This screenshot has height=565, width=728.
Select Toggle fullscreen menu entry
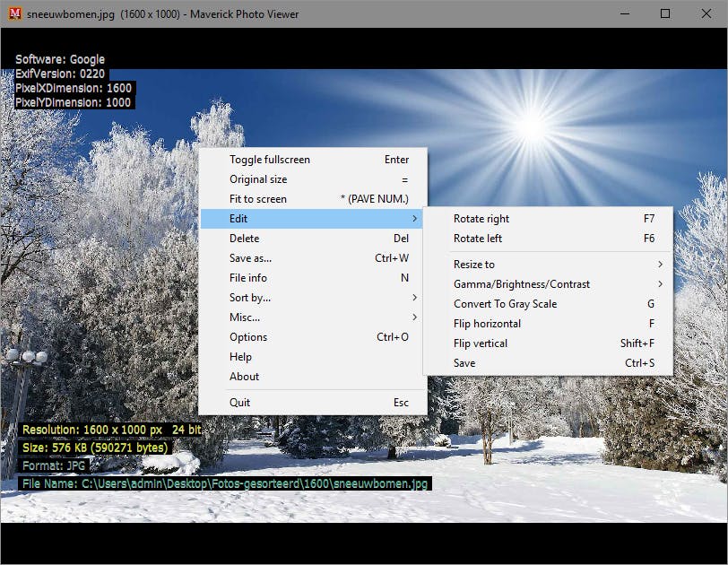tap(313, 160)
